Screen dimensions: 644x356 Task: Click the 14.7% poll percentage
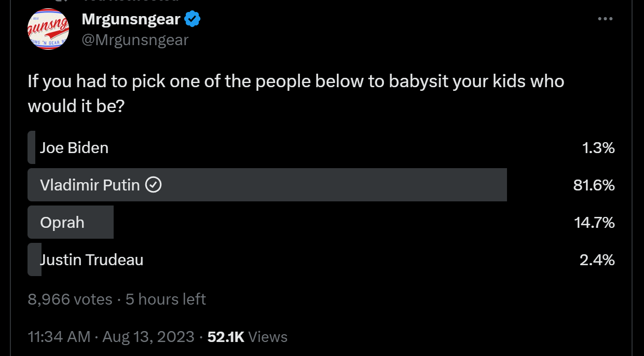[x=594, y=222]
